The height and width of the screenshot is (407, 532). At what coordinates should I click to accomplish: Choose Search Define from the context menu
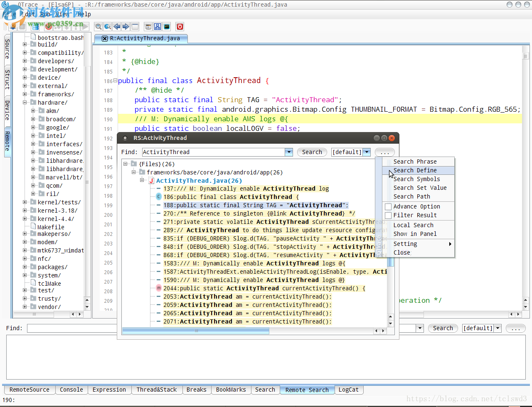416,170
